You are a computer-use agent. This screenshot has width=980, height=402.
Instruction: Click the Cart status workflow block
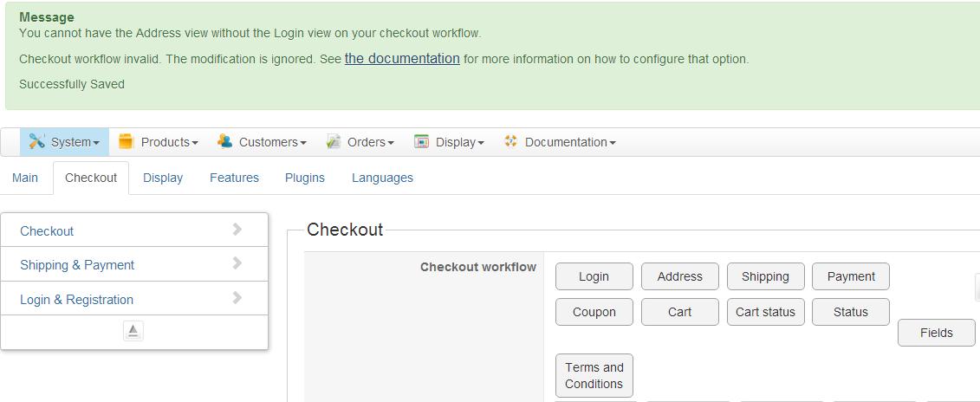click(765, 312)
